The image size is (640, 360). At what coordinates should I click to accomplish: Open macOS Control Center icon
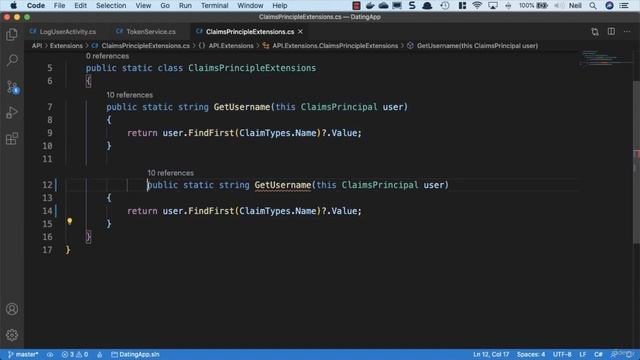click(624, 5)
